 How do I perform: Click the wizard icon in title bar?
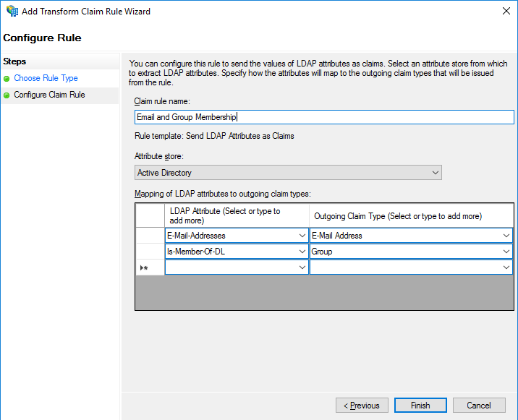point(12,12)
